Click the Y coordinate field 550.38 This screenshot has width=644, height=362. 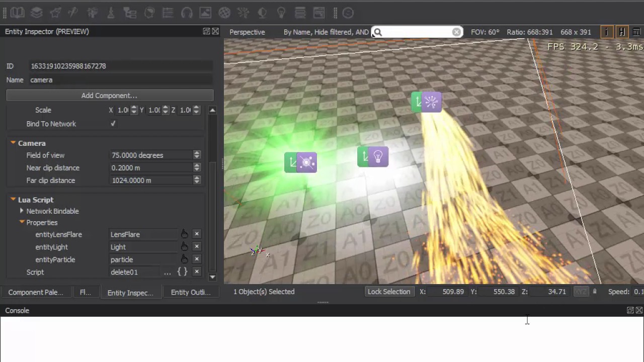tap(498, 292)
